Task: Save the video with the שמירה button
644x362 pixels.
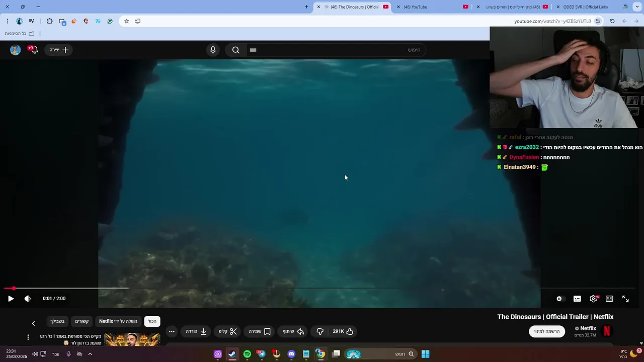Action: click(260, 331)
